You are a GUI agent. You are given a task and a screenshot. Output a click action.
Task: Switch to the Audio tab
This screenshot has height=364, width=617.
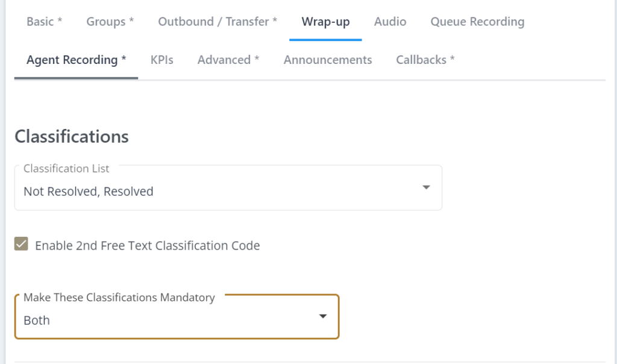pyautogui.click(x=390, y=22)
